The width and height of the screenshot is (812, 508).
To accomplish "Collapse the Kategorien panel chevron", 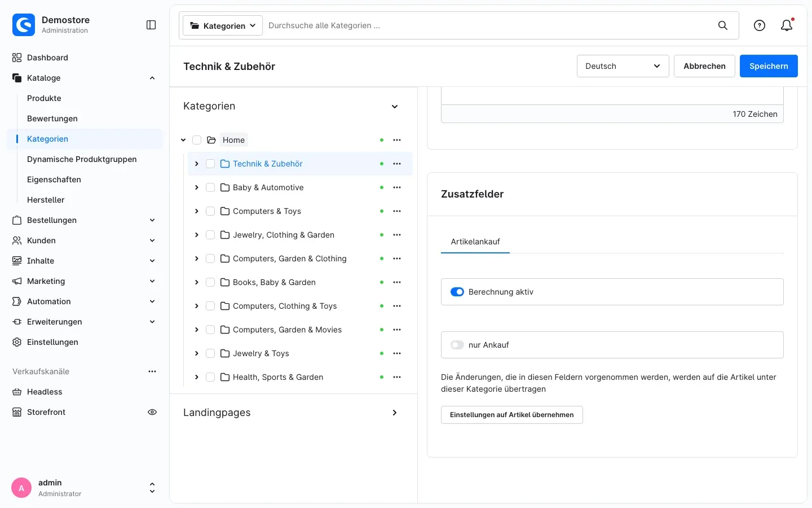I will 395,107.
